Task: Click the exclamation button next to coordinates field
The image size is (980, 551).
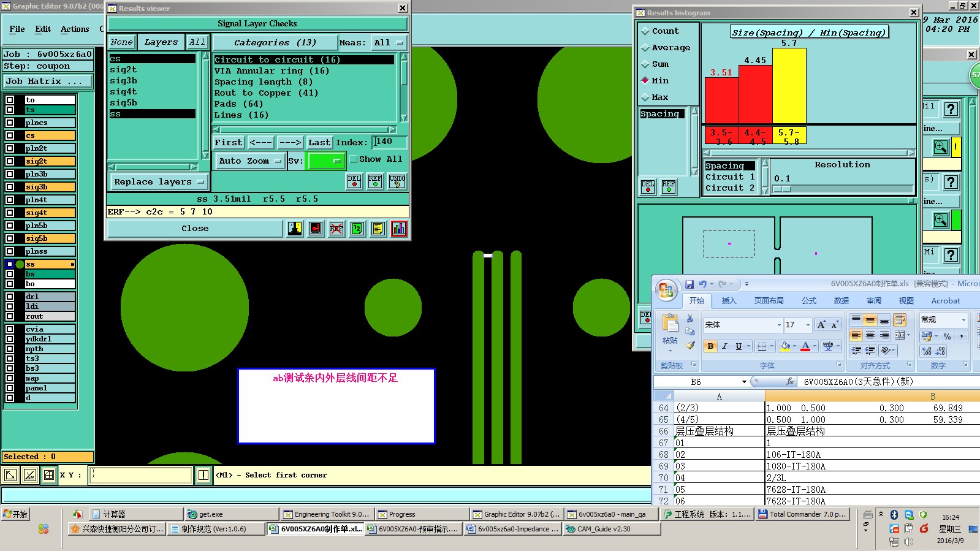Action: [x=203, y=475]
